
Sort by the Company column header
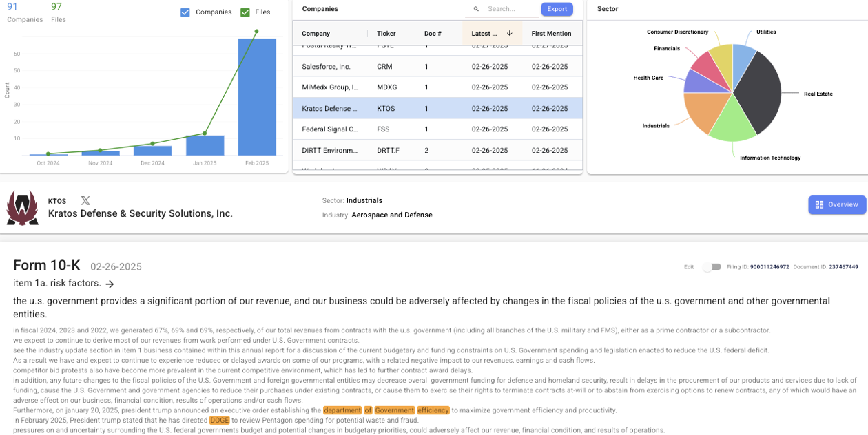click(316, 33)
